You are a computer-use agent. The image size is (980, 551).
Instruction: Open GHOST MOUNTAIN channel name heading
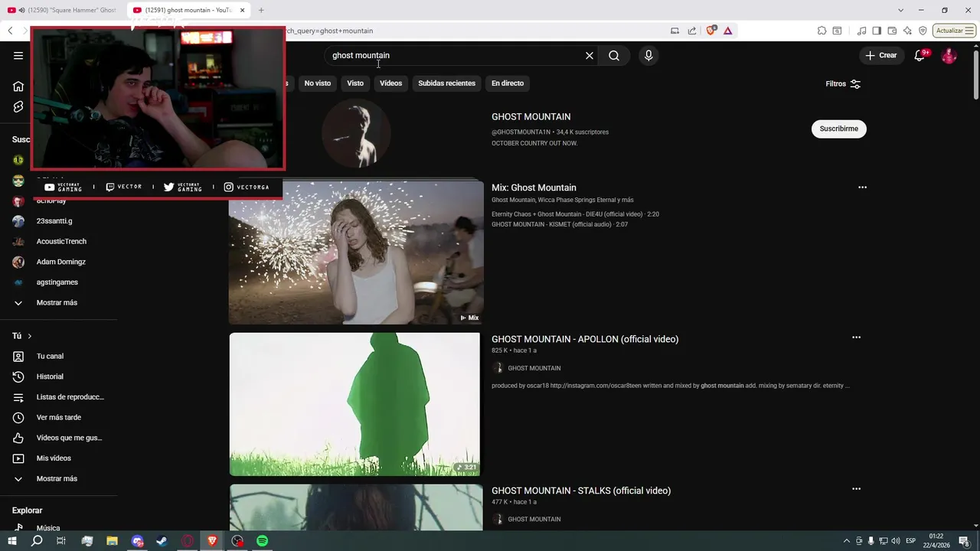pos(531,116)
